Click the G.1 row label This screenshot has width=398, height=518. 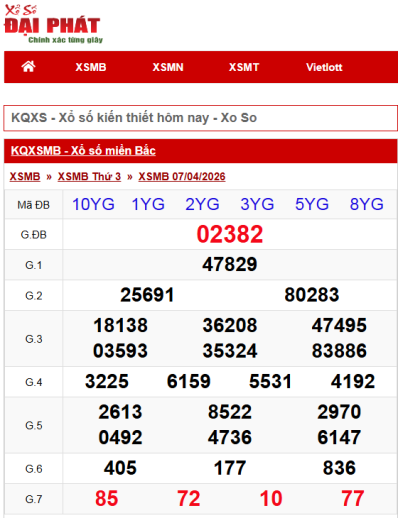[34, 265]
